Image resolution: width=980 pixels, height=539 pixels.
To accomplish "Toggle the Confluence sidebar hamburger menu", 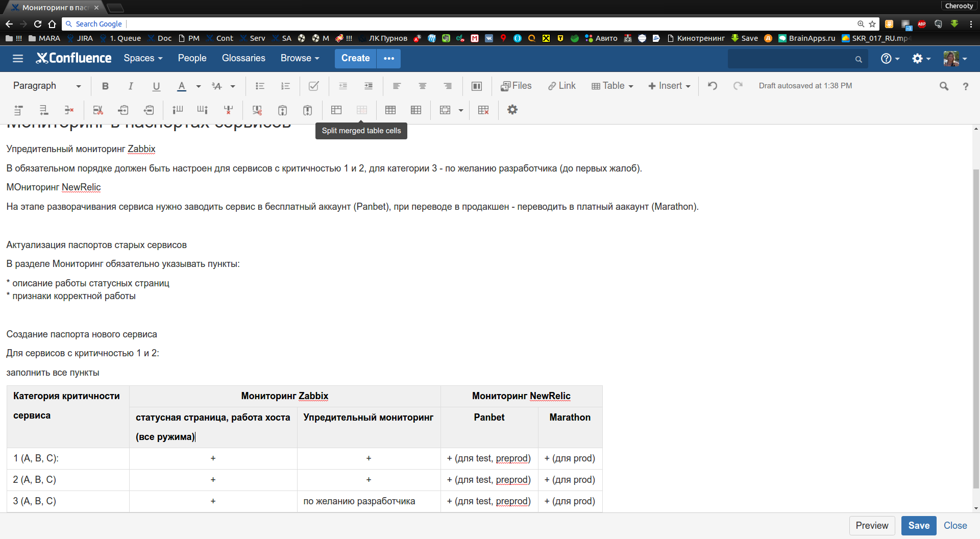I will [x=18, y=59].
